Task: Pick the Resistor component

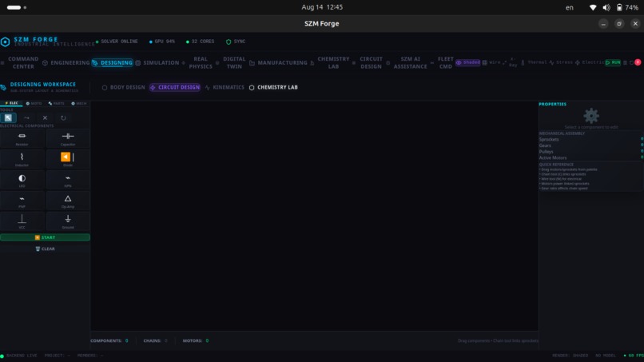Action: coord(22,138)
